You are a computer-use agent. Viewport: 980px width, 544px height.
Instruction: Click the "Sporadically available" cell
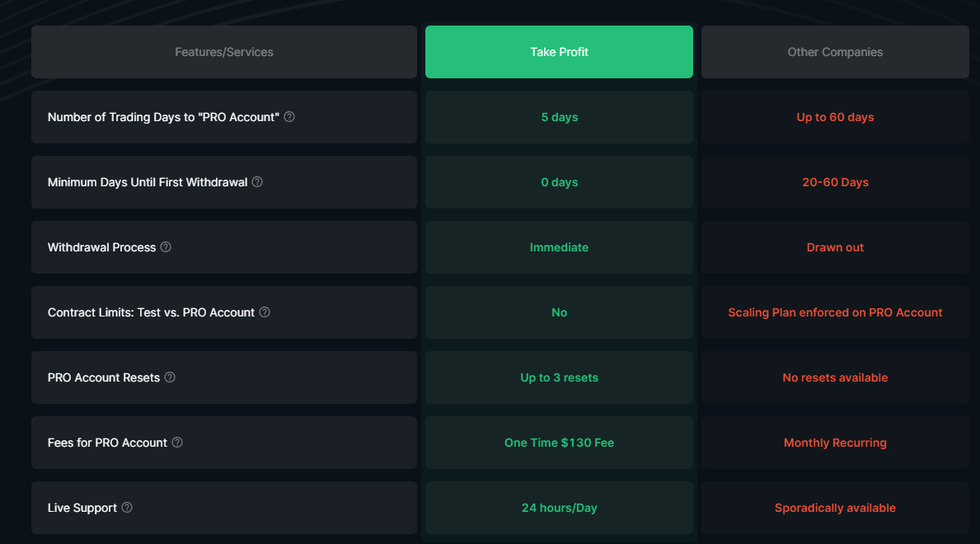click(835, 508)
